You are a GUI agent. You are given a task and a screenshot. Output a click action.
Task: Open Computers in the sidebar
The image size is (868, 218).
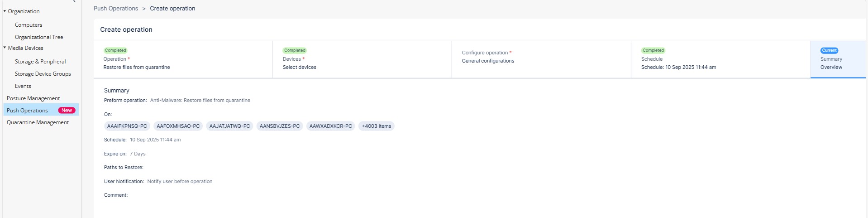click(x=29, y=25)
